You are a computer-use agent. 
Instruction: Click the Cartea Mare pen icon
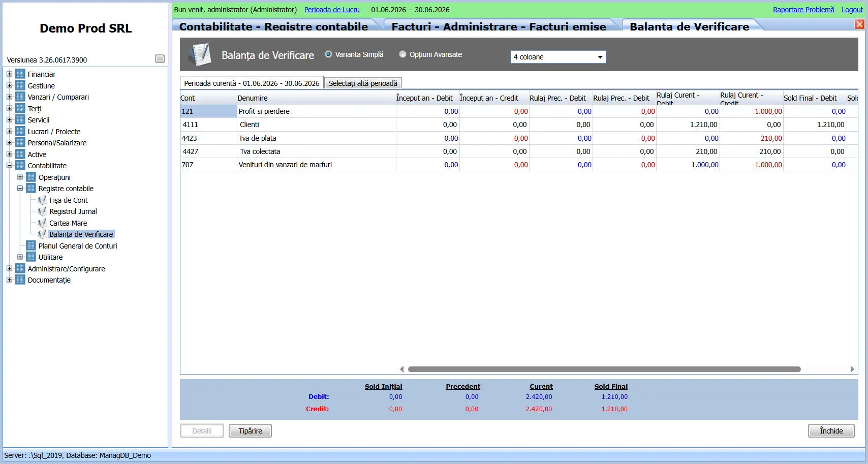coord(42,223)
